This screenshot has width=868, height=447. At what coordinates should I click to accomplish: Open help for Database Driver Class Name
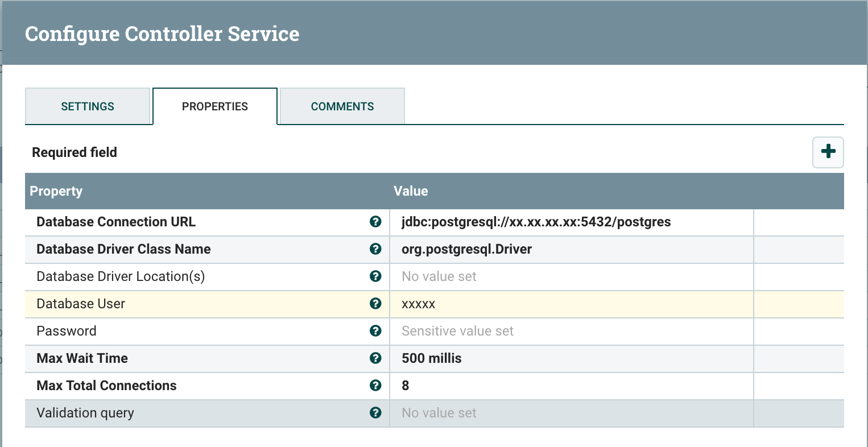[x=375, y=249]
